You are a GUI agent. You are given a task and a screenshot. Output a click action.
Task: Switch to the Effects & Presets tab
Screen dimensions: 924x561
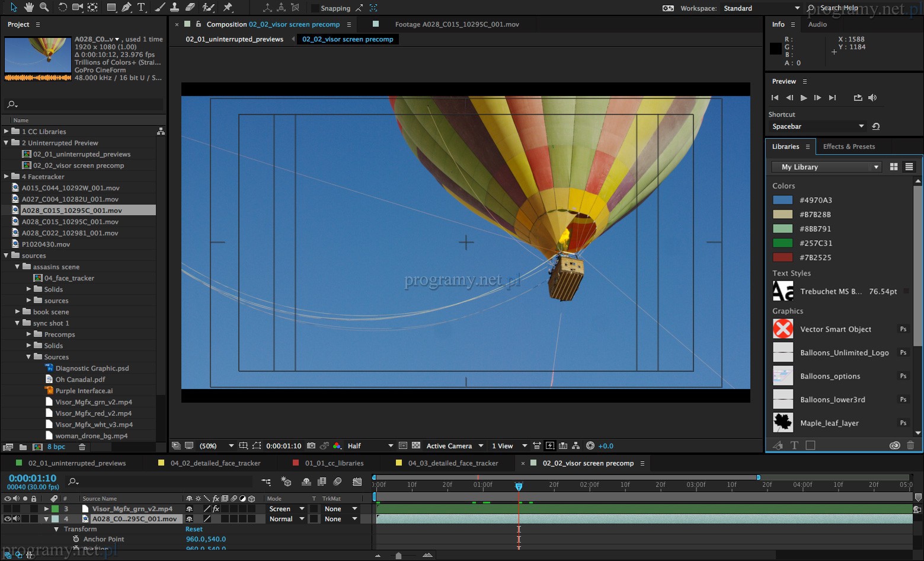click(849, 146)
